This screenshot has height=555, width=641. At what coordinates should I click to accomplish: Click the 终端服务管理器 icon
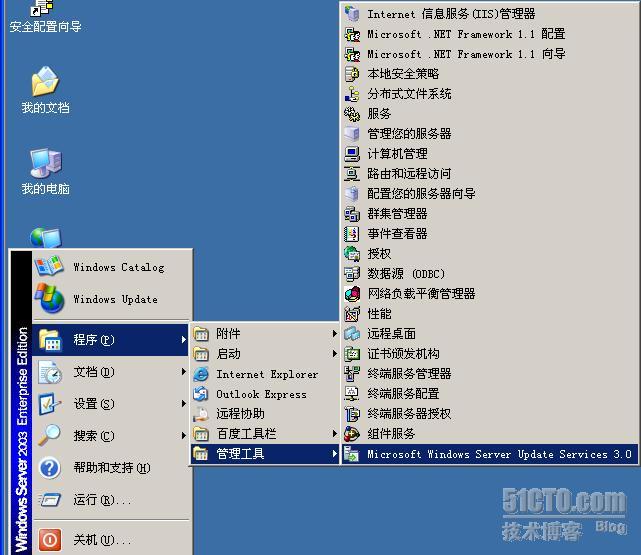[352, 374]
